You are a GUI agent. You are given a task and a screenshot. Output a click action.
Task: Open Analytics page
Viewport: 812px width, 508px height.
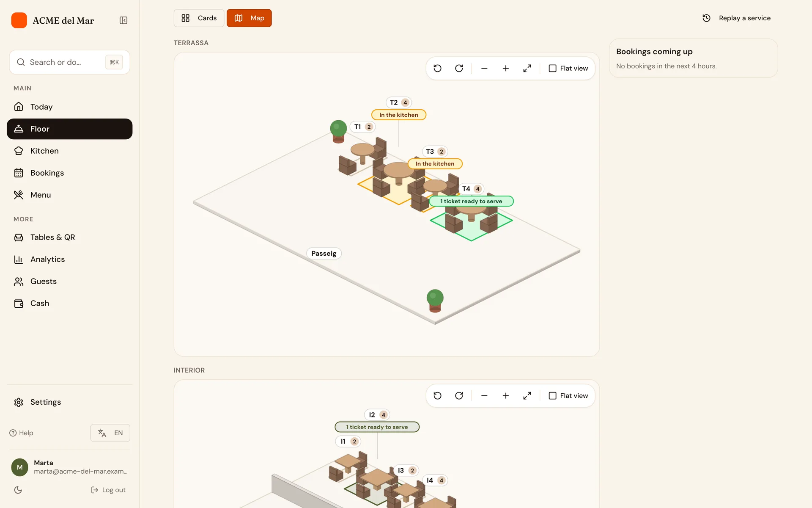click(69, 259)
